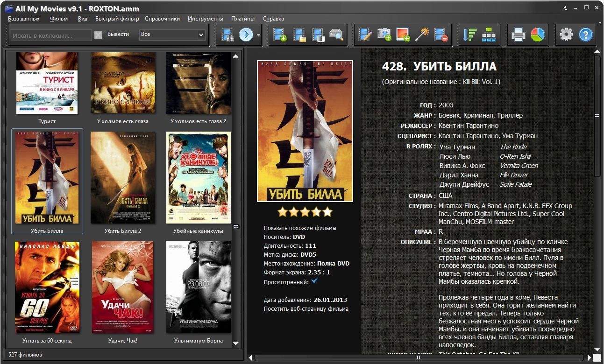Screen dimensions: 604x364
Task: Open the 'База данных' menu
Action: [x=23, y=19]
